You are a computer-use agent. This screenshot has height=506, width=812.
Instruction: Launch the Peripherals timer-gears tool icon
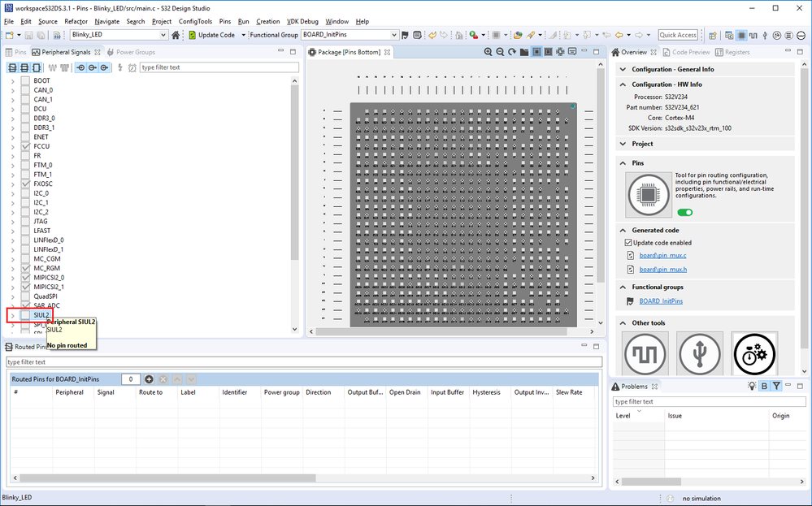753,354
